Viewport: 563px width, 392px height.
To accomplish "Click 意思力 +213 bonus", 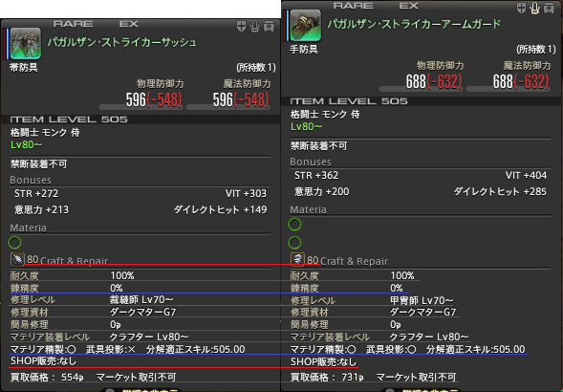I will [41, 209].
